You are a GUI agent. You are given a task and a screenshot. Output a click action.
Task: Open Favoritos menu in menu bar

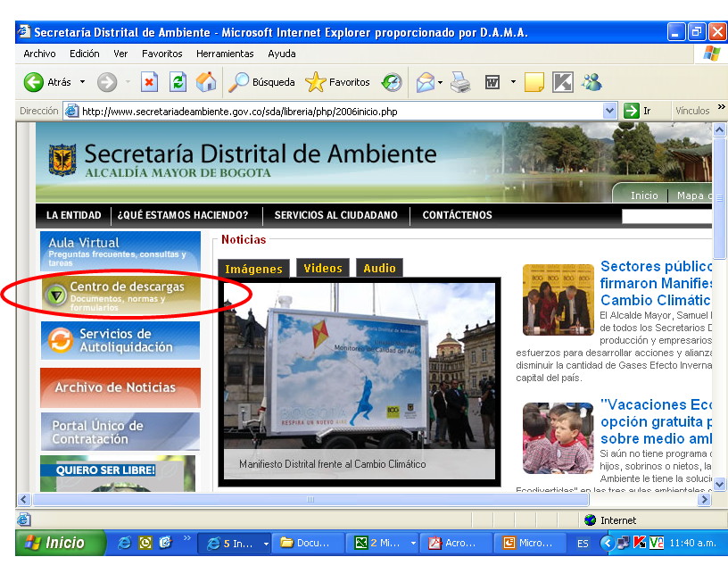click(162, 54)
